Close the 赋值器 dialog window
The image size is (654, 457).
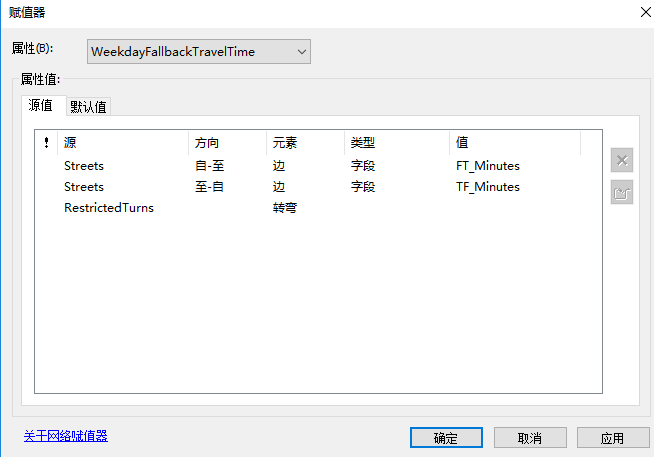645,12
